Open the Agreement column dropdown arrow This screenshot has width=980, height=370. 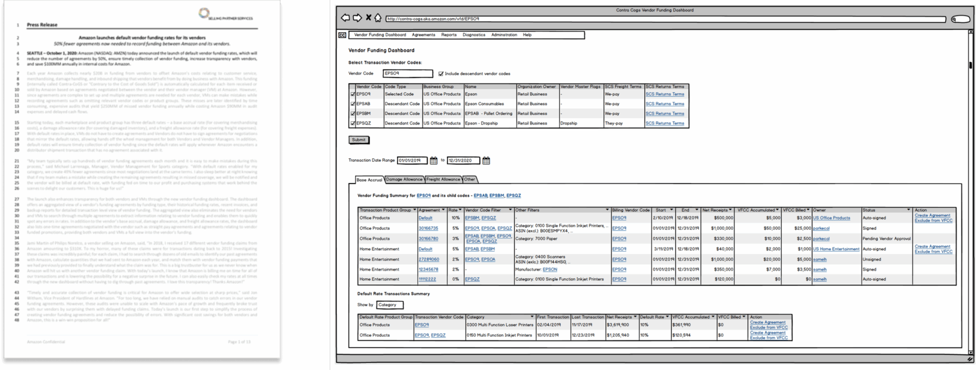[443, 210]
